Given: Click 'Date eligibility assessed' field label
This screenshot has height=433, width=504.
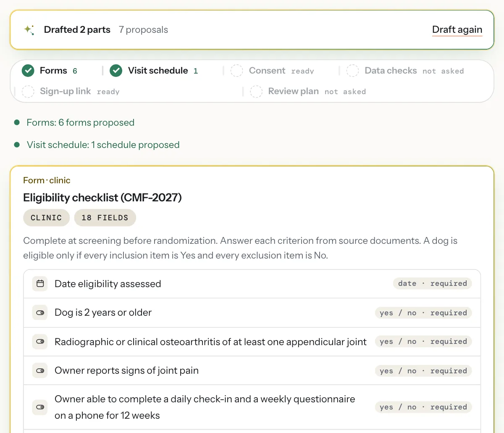Looking at the screenshot, I should pos(108,284).
